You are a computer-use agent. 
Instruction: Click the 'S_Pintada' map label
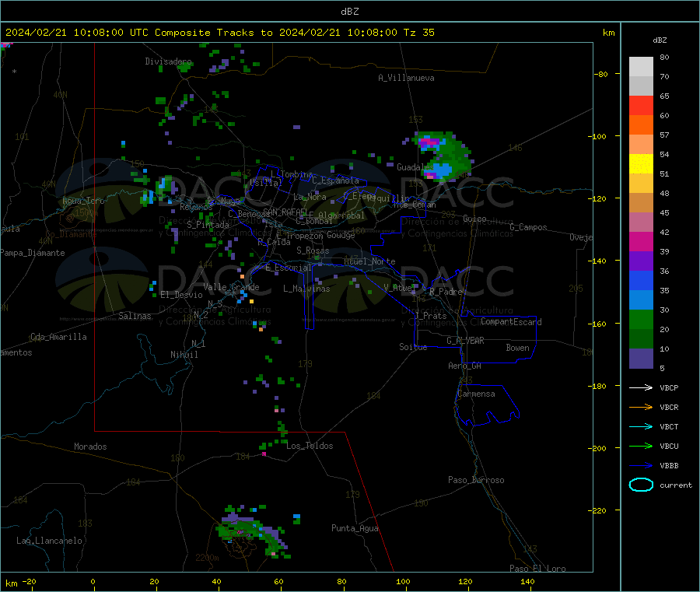coord(208,225)
